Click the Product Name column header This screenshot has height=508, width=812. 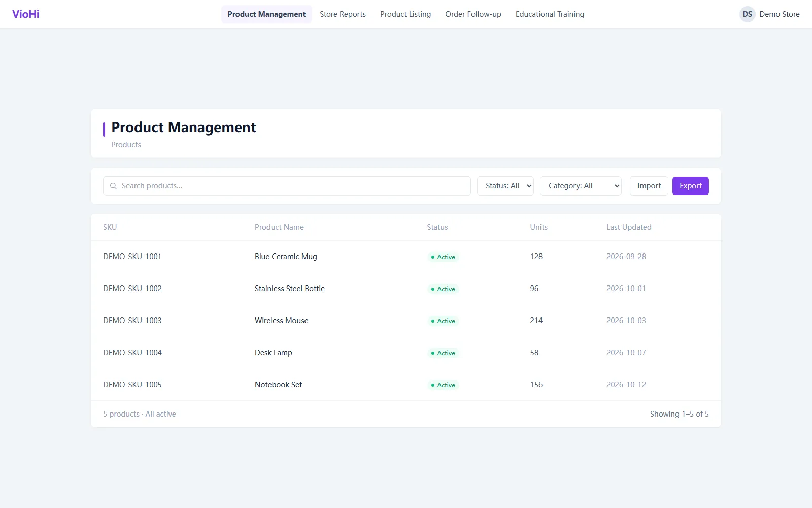(279, 227)
